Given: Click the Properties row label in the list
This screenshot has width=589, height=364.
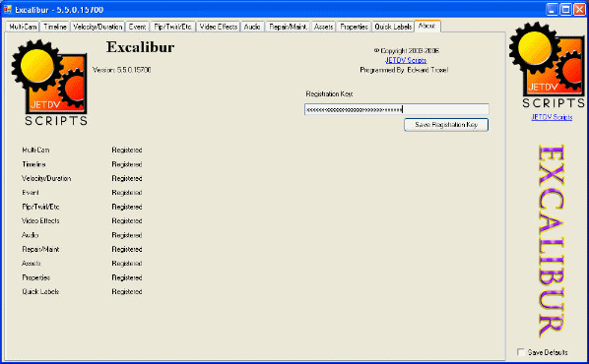Looking at the screenshot, I should pyautogui.click(x=36, y=277).
